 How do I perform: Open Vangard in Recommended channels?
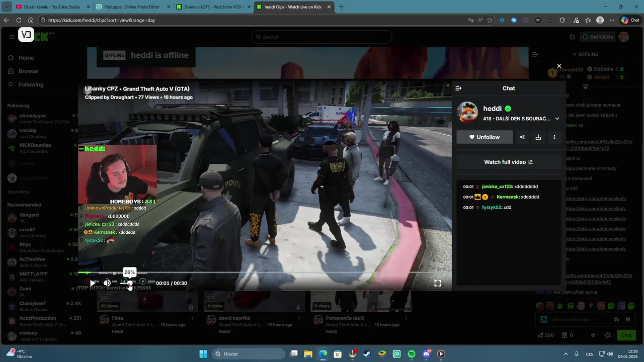point(42,218)
